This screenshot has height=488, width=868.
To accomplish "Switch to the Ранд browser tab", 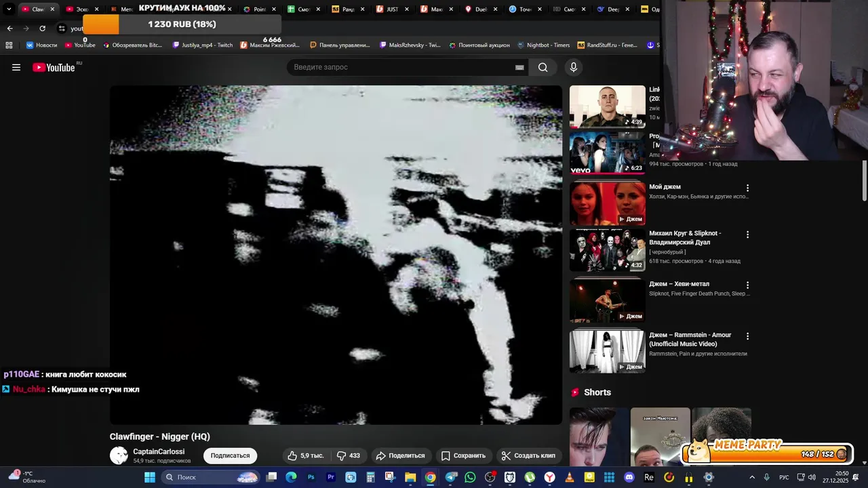I will pyautogui.click(x=347, y=9).
